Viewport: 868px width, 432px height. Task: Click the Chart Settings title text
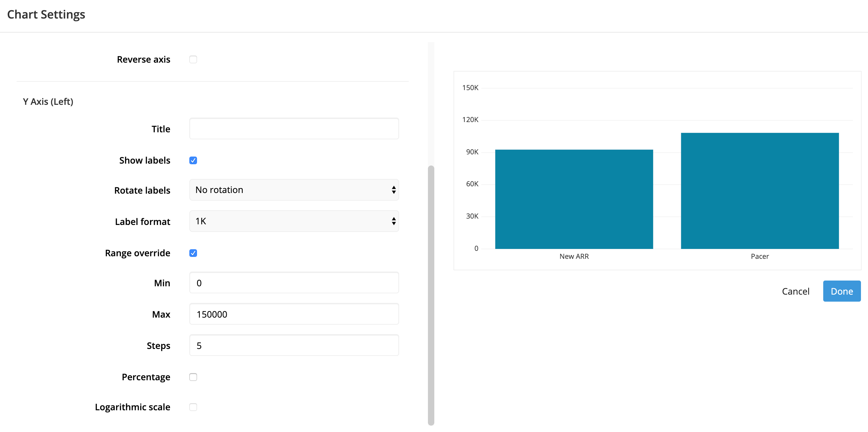[46, 14]
